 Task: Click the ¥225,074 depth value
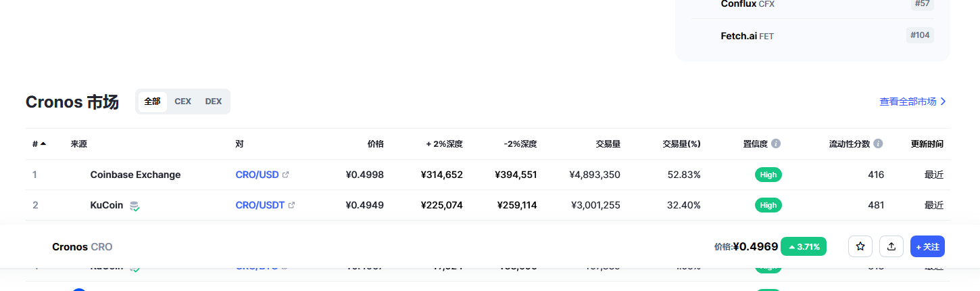(441, 205)
